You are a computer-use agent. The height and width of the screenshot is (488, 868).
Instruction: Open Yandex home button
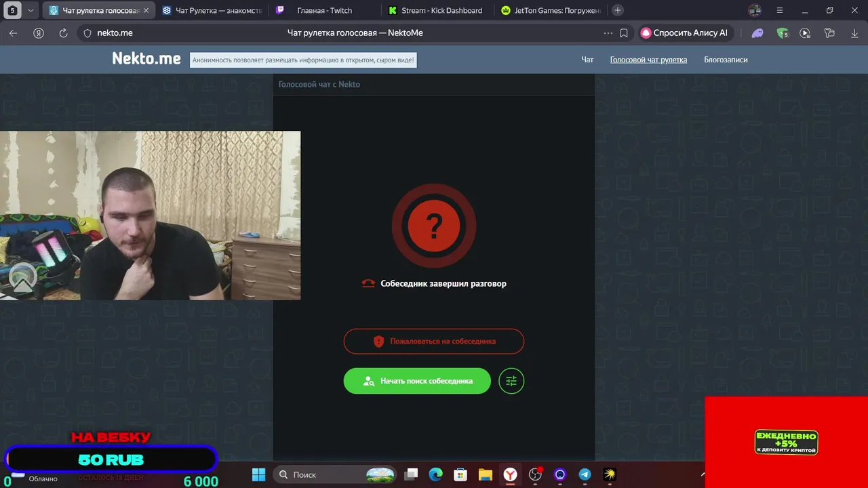(x=39, y=33)
